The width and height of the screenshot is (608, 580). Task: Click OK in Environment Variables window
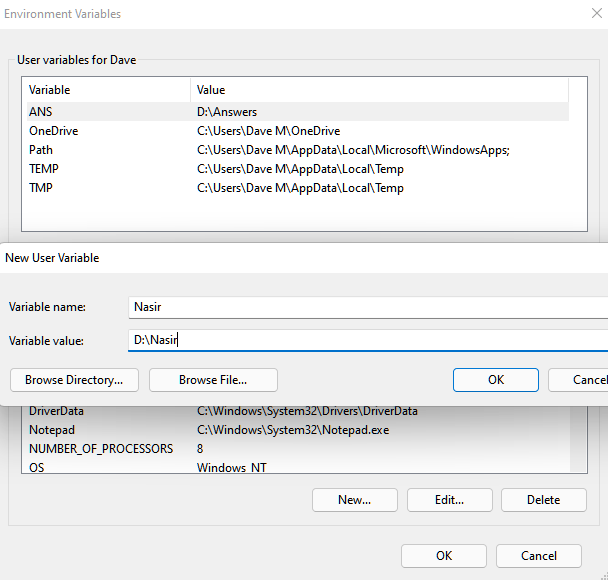click(x=444, y=556)
